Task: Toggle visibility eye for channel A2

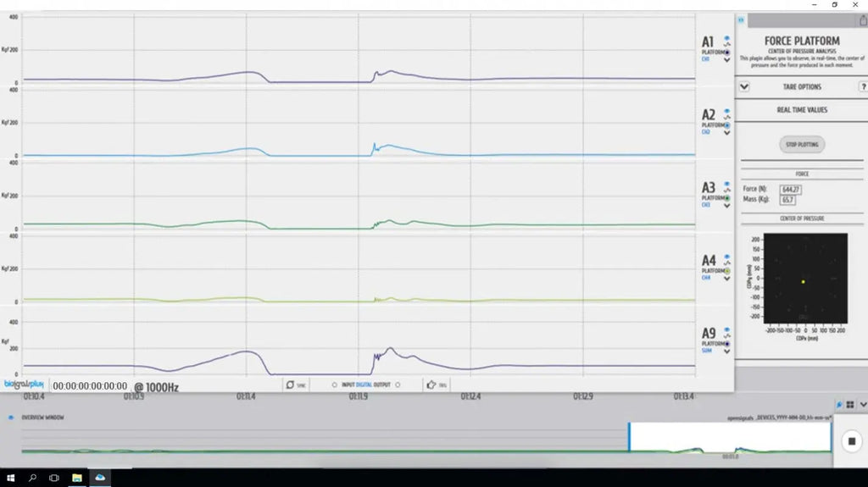Action: point(727,111)
